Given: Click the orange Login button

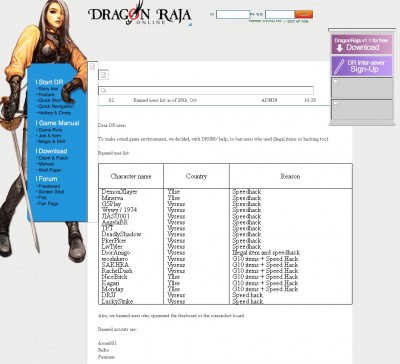Looking at the screenshot, I should [x=304, y=14].
